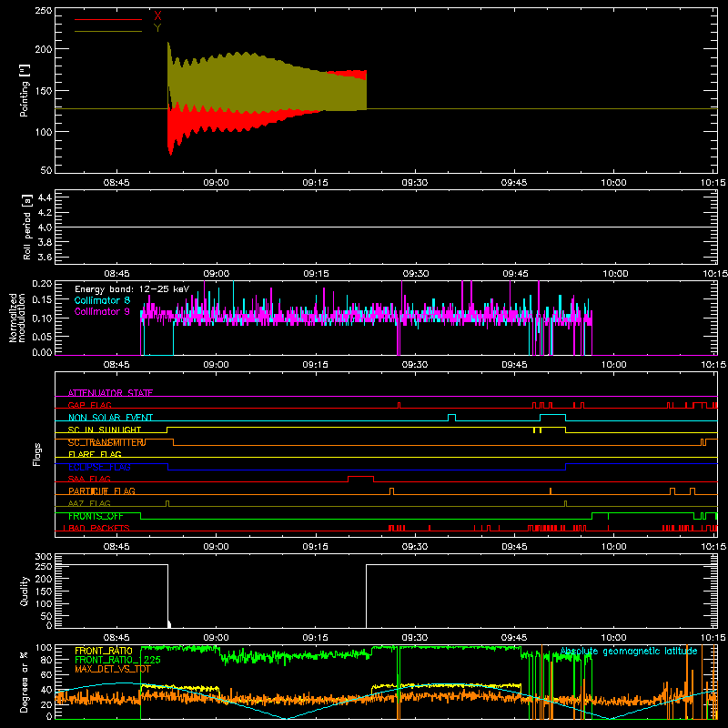Image resolution: width=728 pixels, height=728 pixels.
Task: Click the 09:00 tick under Roll period panel
Action: coord(217,274)
